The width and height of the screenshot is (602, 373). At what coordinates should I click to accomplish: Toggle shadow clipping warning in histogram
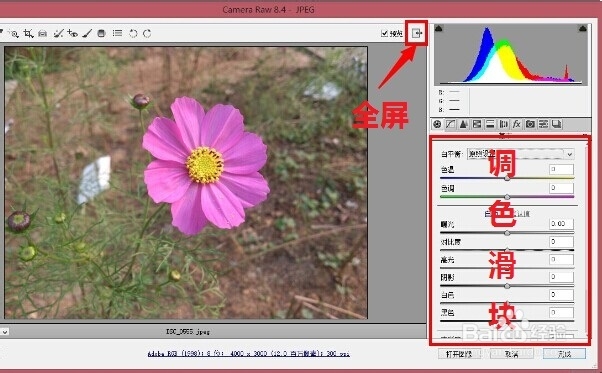439,28
